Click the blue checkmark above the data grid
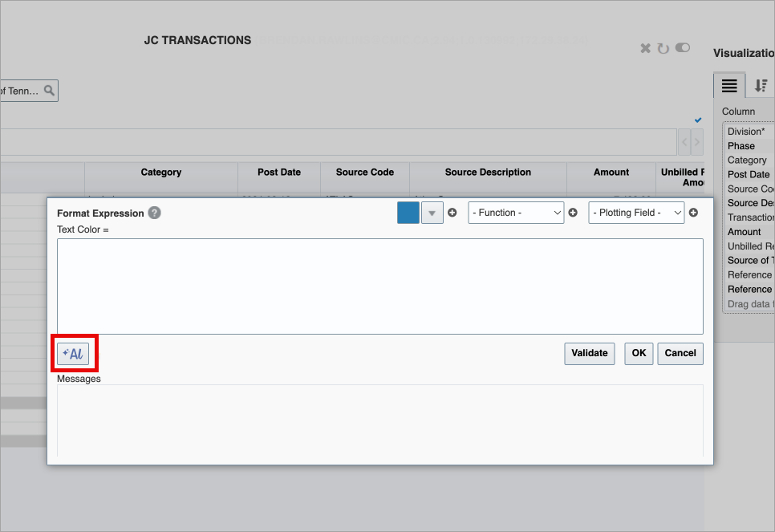Viewport: 775px width, 532px height. 696,120
